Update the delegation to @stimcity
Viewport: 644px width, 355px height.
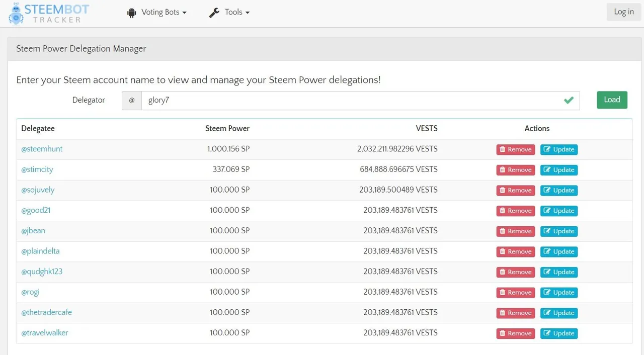[x=559, y=170]
